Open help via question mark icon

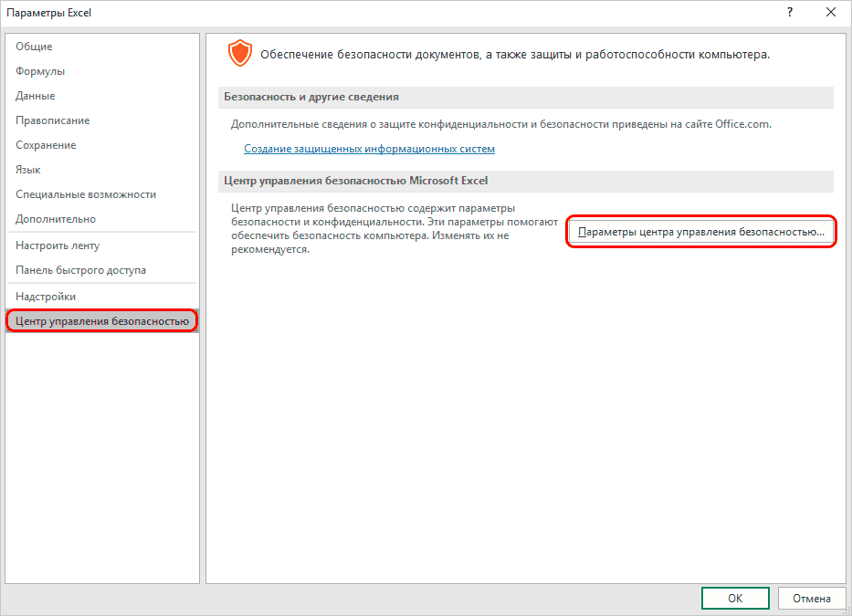pyautogui.click(x=790, y=13)
